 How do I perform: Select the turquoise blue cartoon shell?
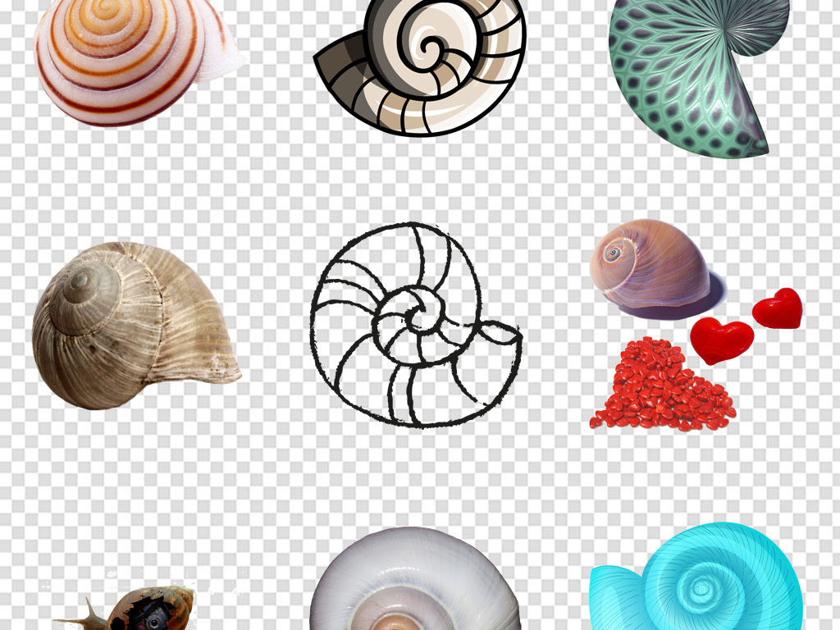(x=696, y=577)
